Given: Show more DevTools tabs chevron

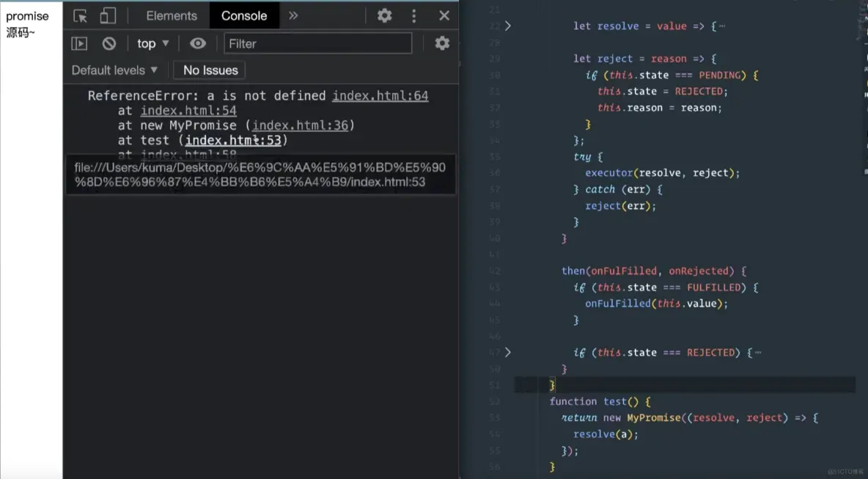Looking at the screenshot, I should point(293,15).
